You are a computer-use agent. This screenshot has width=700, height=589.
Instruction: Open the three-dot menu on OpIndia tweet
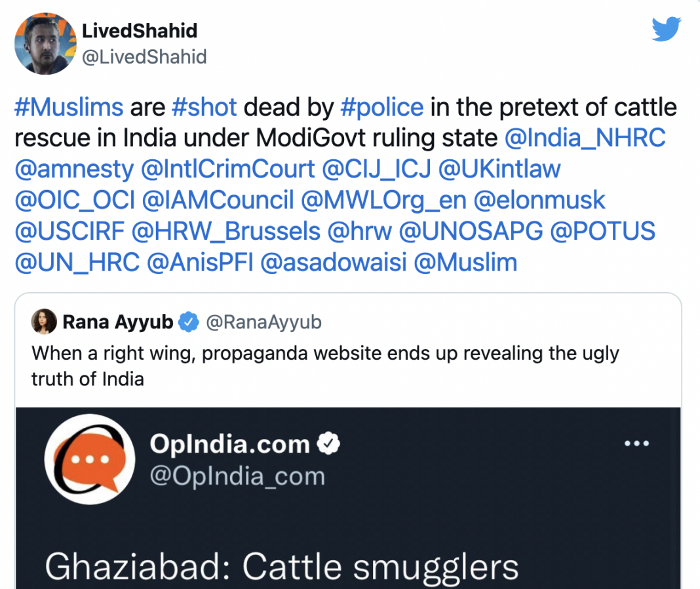coord(636,444)
